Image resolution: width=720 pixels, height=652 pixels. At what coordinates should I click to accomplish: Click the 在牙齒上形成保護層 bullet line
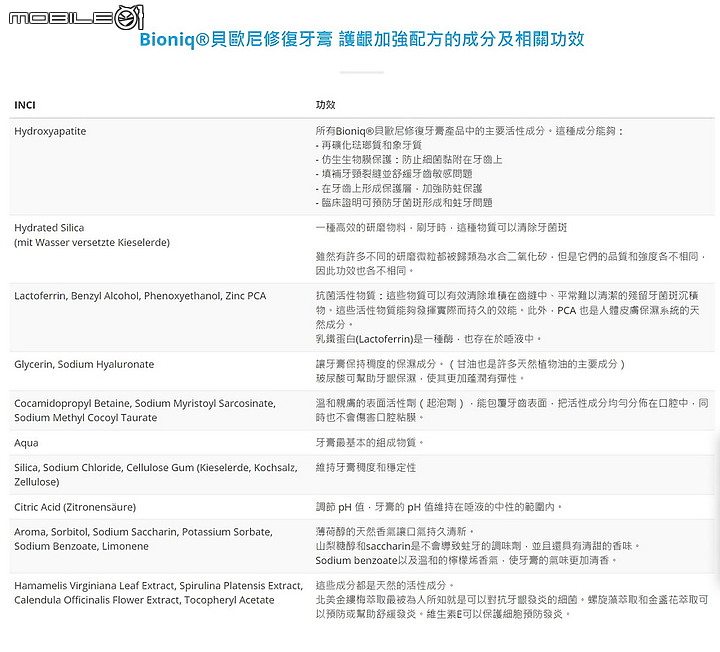[399, 189]
